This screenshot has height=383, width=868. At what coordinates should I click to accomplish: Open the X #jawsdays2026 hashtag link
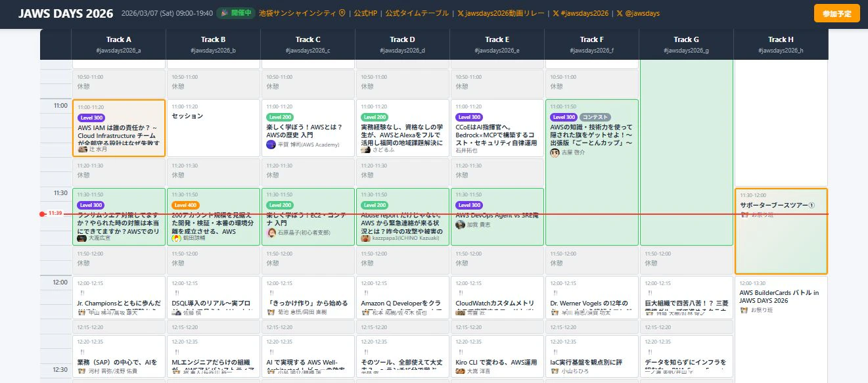[581, 13]
